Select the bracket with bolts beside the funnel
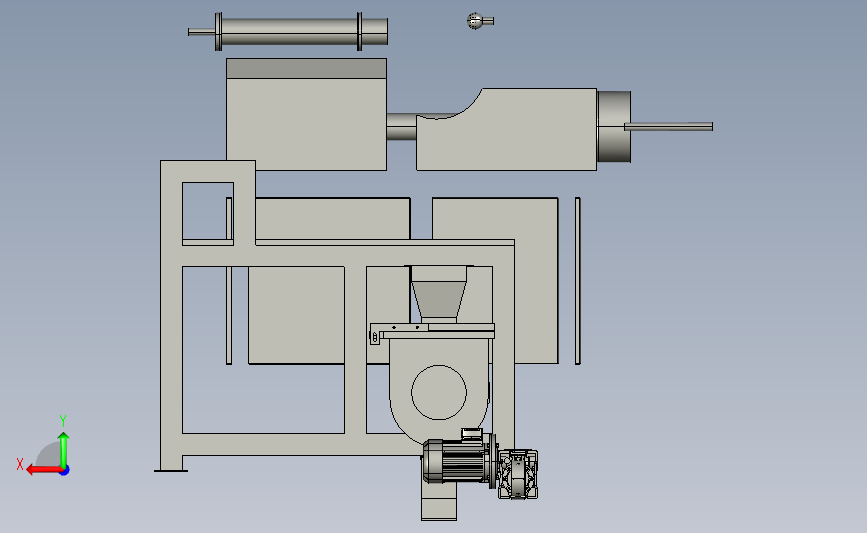 [x=398, y=333]
